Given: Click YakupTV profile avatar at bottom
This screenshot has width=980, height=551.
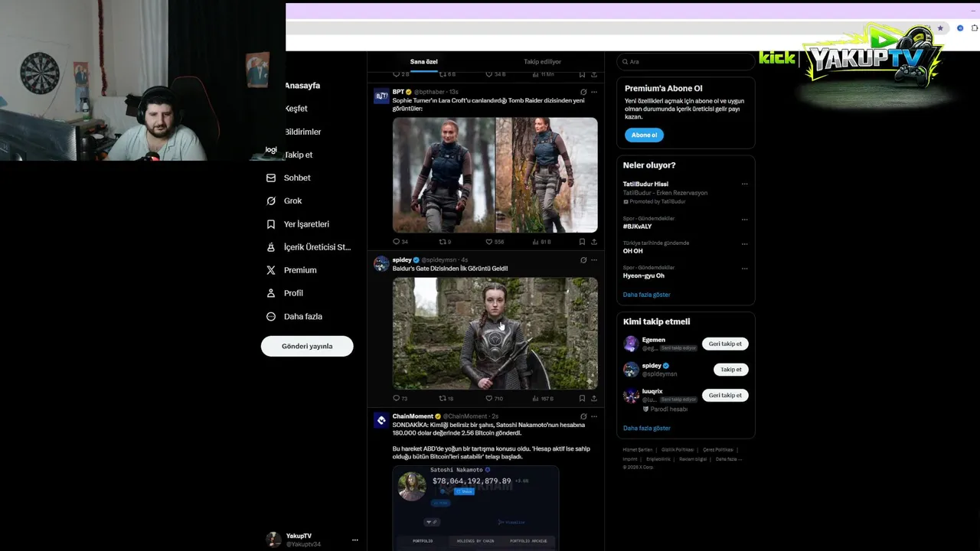Looking at the screenshot, I should click(x=273, y=540).
